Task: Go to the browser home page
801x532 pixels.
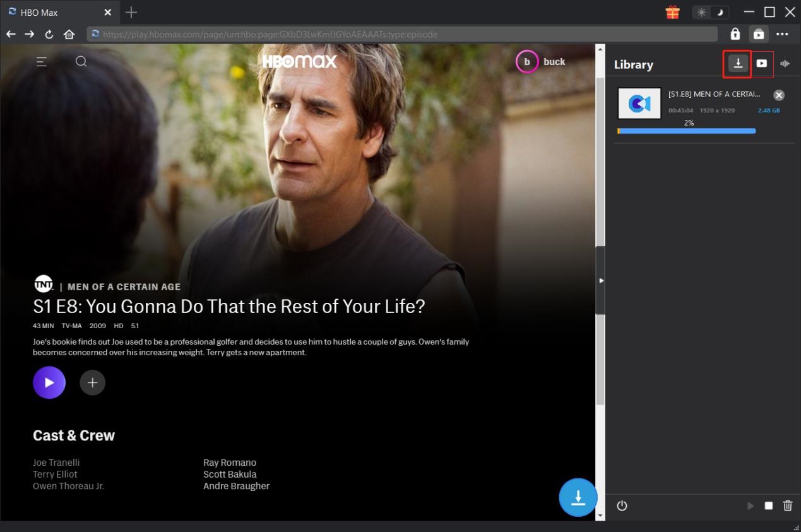Action: 69,34
